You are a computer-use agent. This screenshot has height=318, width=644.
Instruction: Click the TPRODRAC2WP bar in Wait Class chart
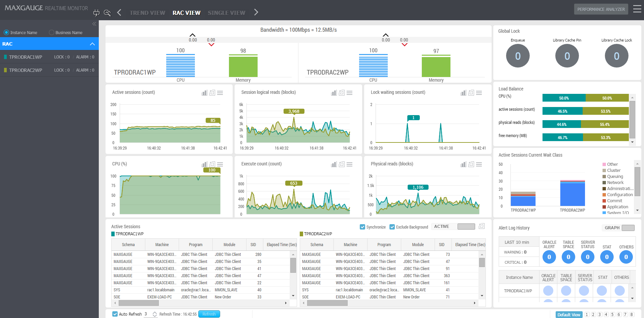pos(573,193)
